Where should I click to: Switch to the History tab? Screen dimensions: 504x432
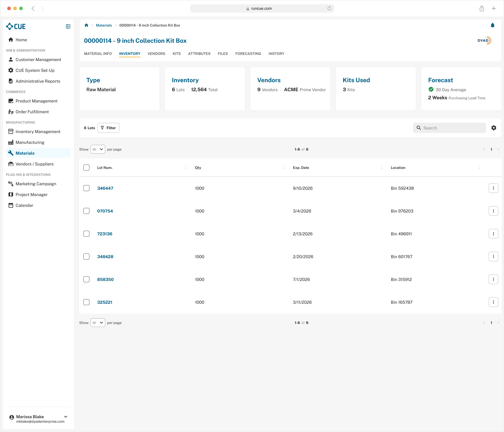coord(276,54)
